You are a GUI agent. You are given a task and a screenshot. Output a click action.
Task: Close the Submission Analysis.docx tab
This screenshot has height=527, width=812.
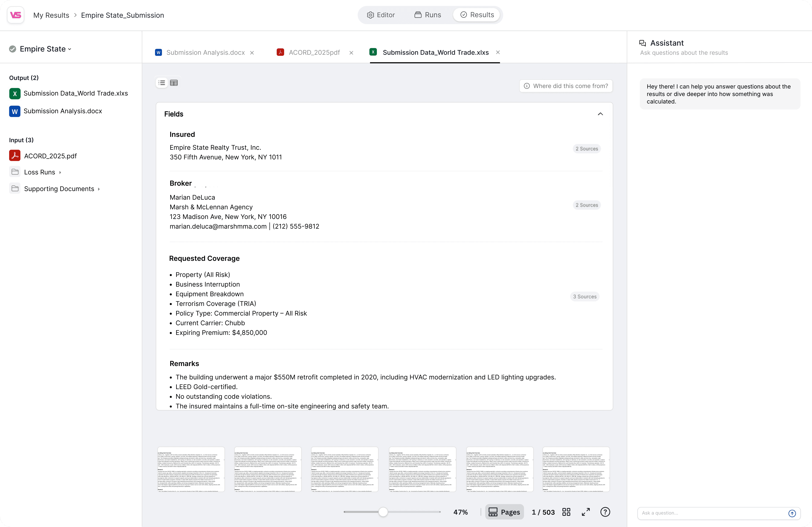point(252,52)
